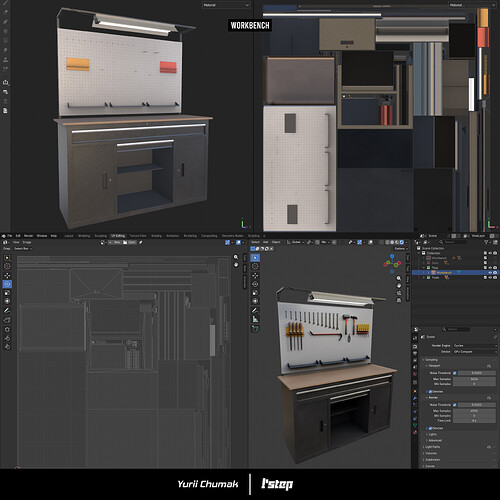Disable the Render Denoise checkbox
Image resolution: width=500 pixels, height=500 pixels.
(430, 428)
